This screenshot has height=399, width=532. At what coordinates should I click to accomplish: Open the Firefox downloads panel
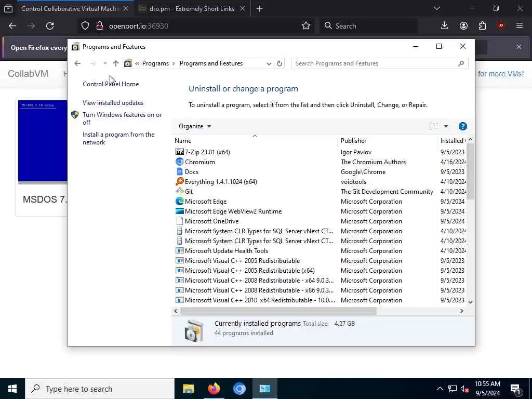coord(444,26)
